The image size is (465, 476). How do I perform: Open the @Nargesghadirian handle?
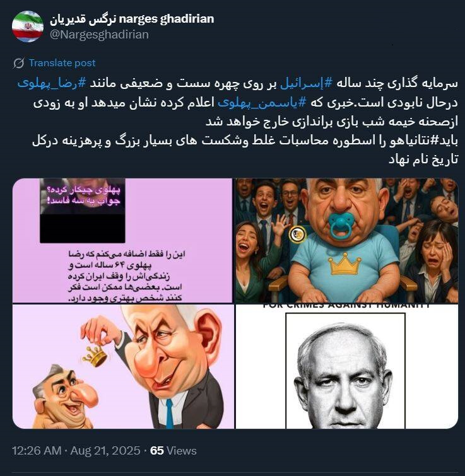[x=99, y=35]
